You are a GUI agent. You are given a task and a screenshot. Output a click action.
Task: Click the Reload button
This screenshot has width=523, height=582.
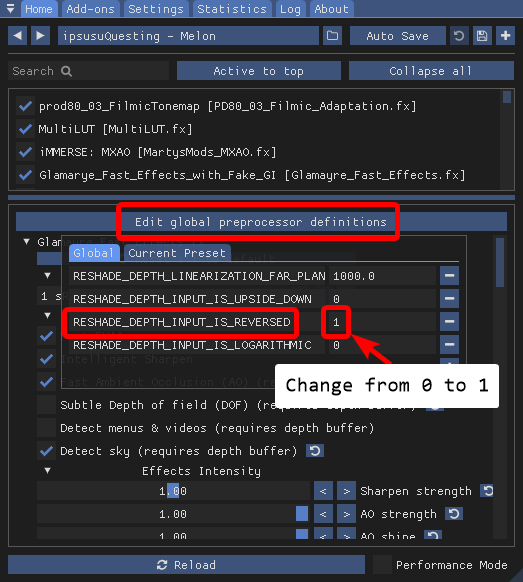tap(186, 565)
